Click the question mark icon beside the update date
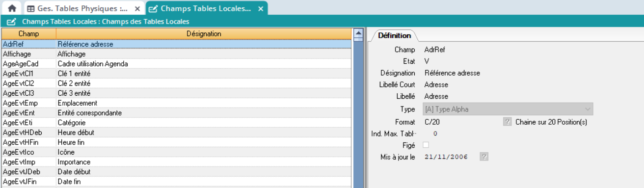This screenshot has height=188, width=644. click(484, 157)
